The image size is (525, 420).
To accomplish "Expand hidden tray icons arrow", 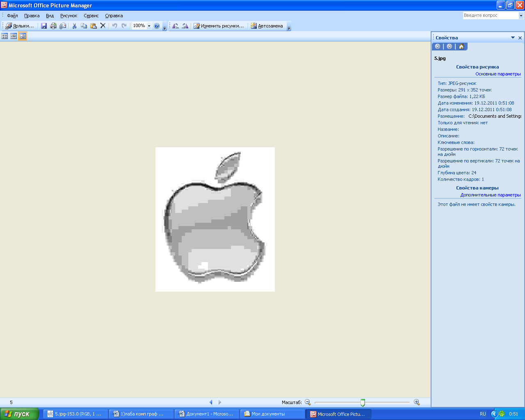I will 494,414.
